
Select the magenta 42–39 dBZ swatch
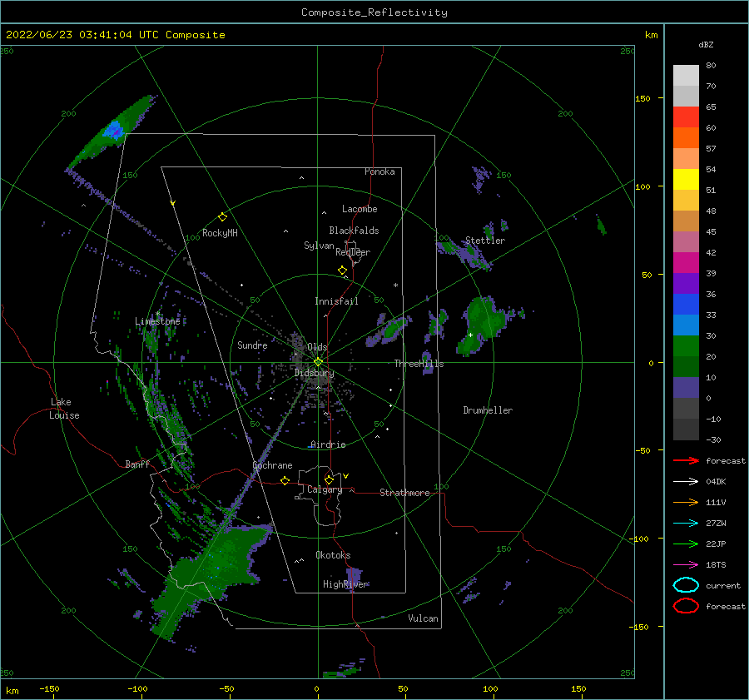(686, 263)
